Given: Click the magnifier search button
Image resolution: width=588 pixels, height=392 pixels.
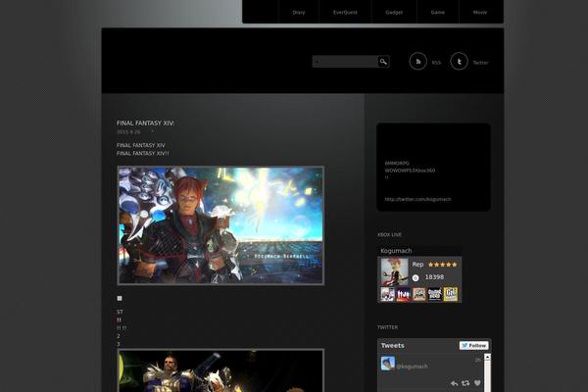Looking at the screenshot, I should pyautogui.click(x=383, y=62).
